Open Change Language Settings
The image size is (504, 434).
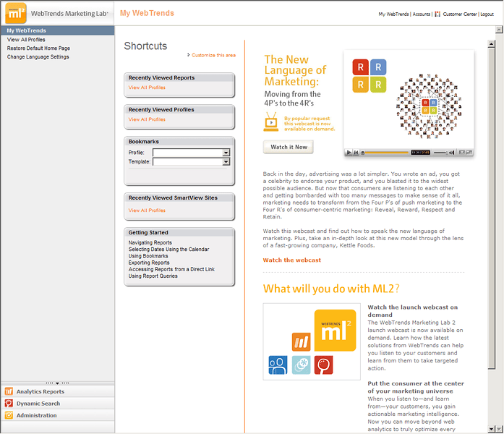point(38,57)
